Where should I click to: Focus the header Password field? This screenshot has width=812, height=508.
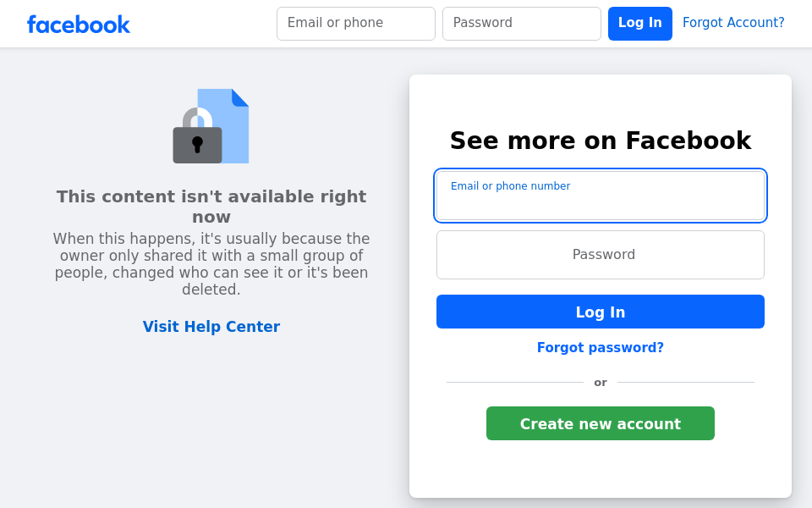[521, 24]
